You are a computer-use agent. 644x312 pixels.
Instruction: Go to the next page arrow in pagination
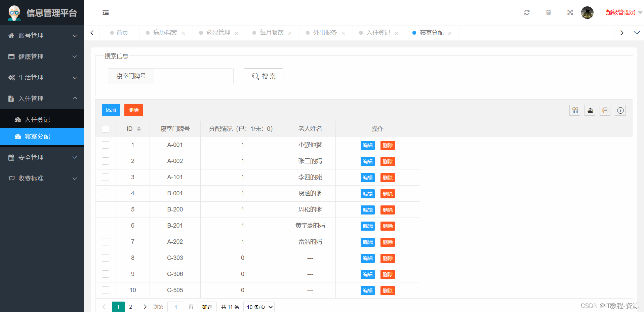(x=145, y=307)
